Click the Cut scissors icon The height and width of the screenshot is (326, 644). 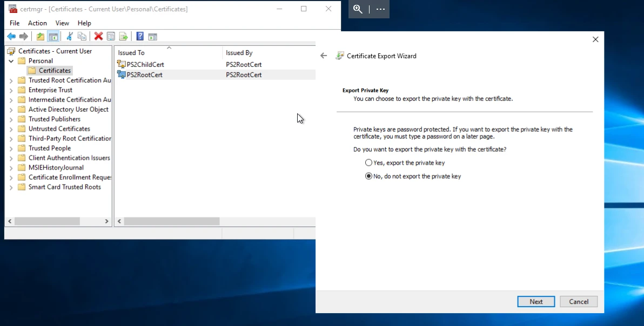pyautogui.click(x=69, y=36)
